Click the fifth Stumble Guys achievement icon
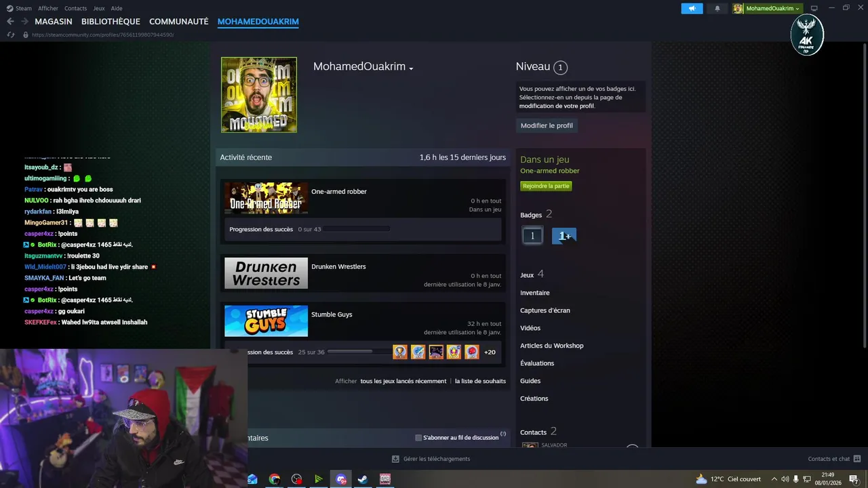The width and height of the screenshot is (868, 488). point(472,352)
